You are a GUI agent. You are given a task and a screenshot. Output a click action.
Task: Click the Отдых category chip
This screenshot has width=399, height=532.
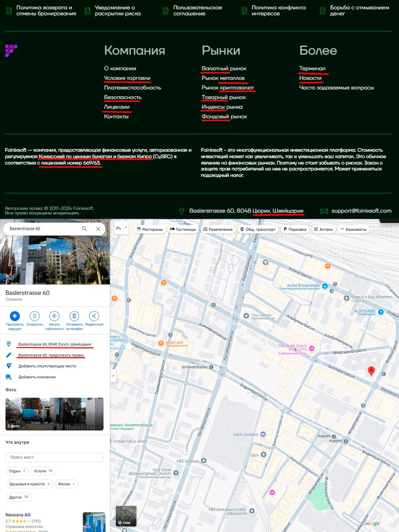point(17,471)
